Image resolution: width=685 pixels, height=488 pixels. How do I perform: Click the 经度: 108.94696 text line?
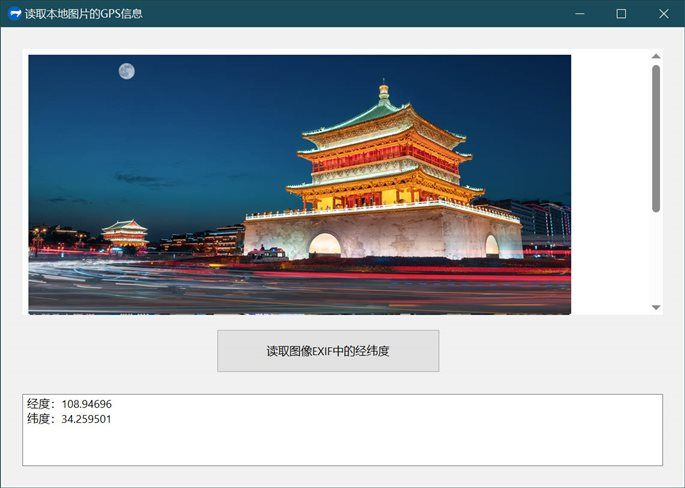click(69, 404)
